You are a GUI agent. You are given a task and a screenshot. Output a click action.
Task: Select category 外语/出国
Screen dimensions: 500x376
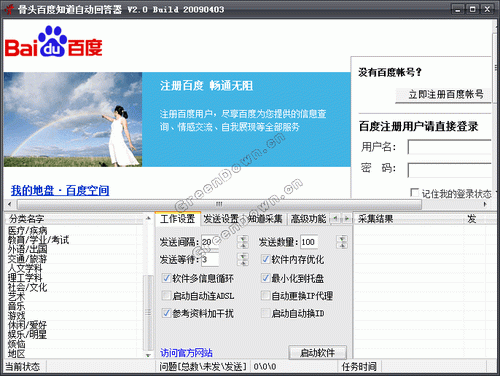pyautogui.click(x=28, y=249)
